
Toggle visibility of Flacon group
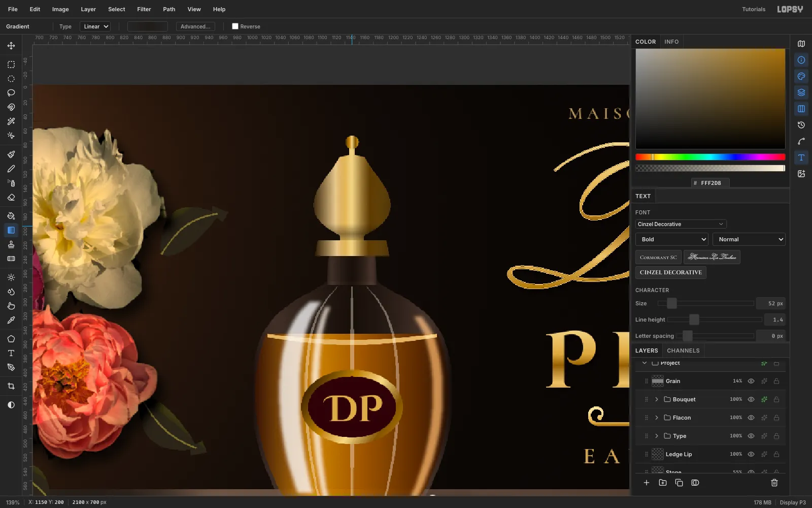click(x=751, y=418)
